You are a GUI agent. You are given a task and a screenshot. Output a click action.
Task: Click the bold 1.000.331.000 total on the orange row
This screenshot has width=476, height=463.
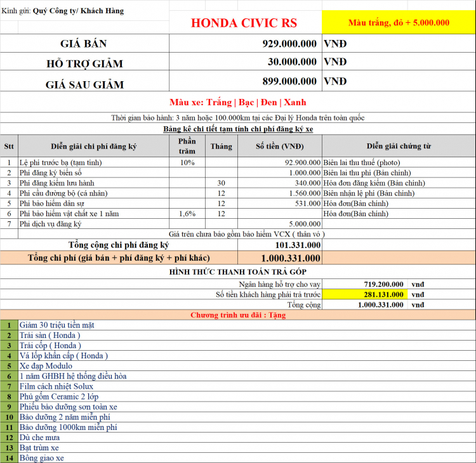(280, 258)
